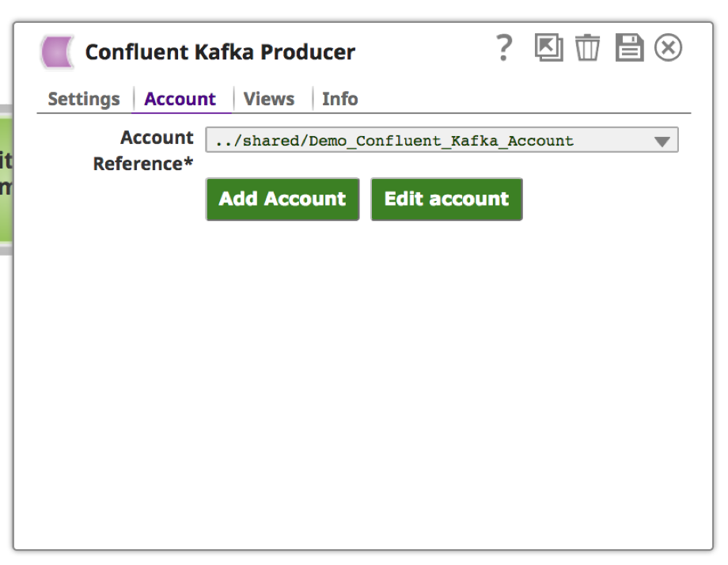728x565 pixels.
Task: Switch to the Settings tab
Action: point(84,99)
